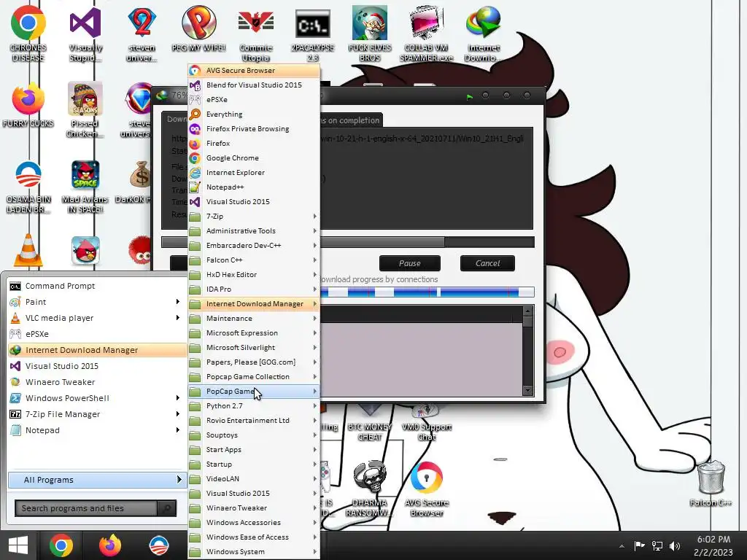The image size is (747, 560).
Task: Open pinned Visual Studio 2015 above Winaero Tweaker
Action: point(97,366)
